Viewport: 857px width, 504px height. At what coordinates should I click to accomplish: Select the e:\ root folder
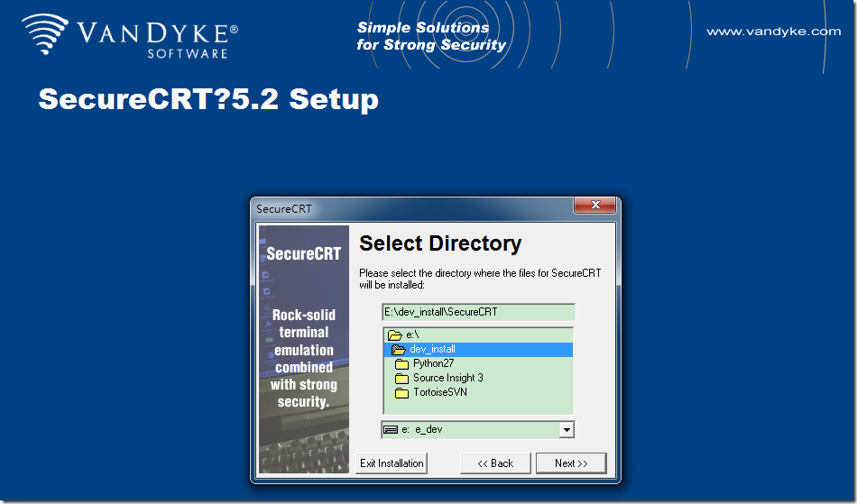click(x=478, y=334)
